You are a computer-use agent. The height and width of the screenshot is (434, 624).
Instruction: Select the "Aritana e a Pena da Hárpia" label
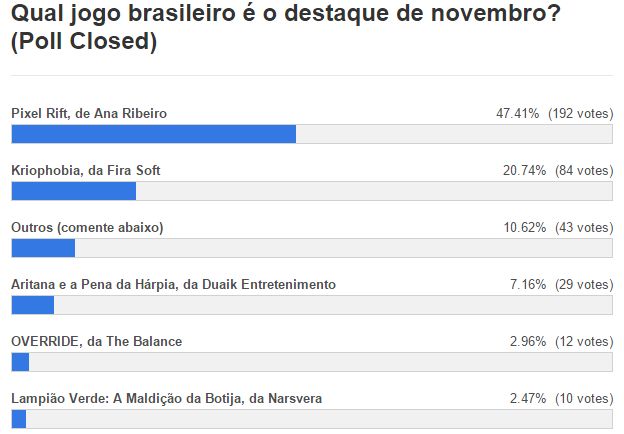173,285
